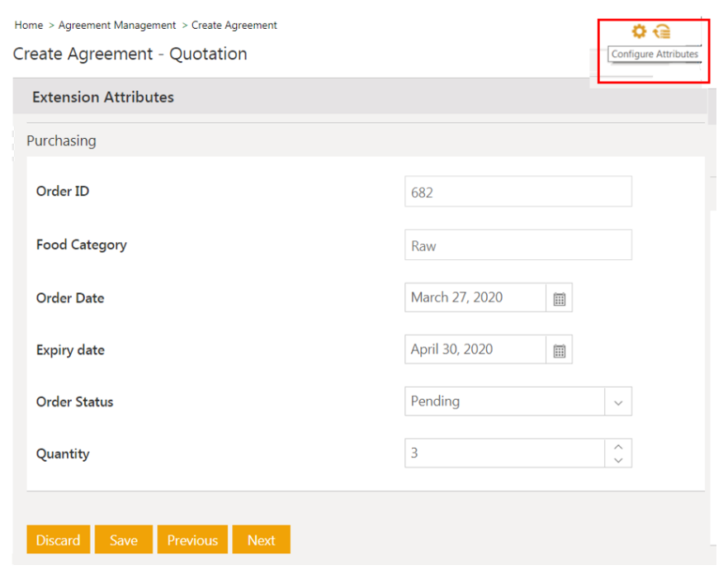Viewport: 728px width, 570px height.
Task: Expand the Order Status dropdown
Action: [x=617, y=402]
